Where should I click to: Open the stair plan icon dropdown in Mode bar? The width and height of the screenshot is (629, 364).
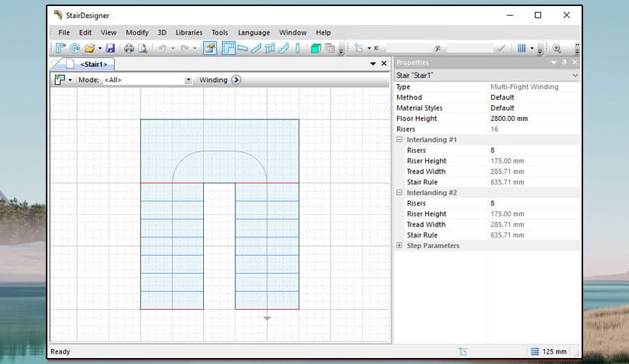70,80
